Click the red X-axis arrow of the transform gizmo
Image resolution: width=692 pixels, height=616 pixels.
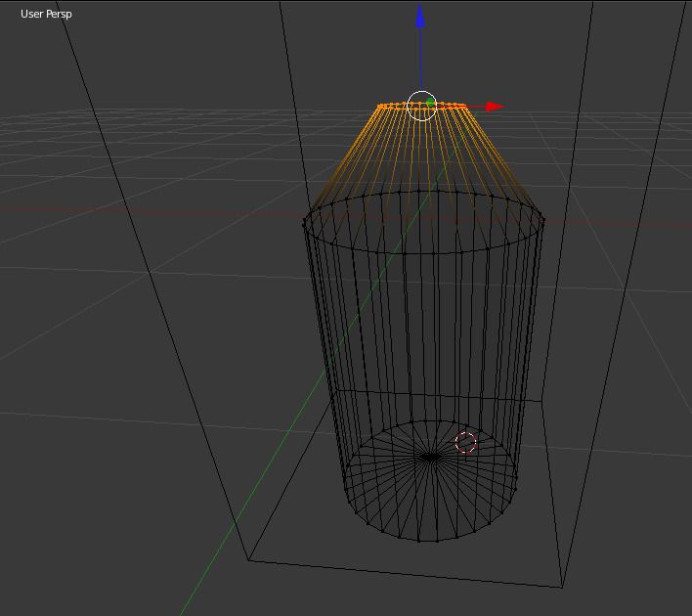click(x=495, y=107)
